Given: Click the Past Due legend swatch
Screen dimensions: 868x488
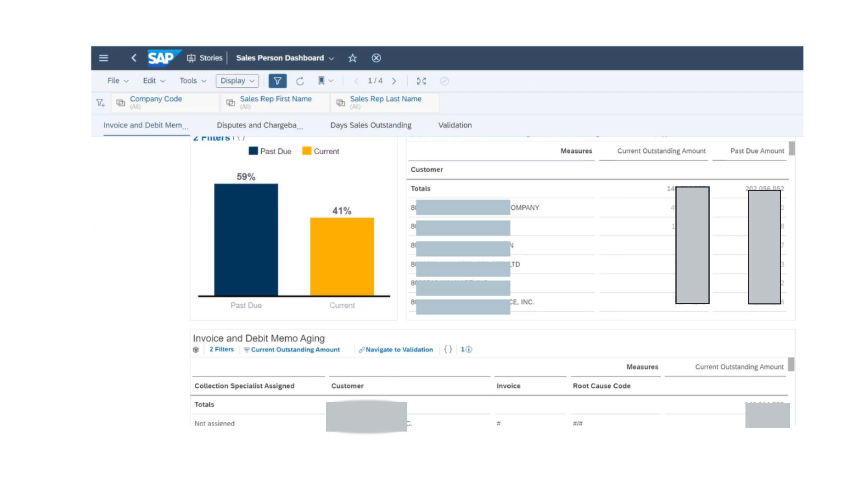Looking at the screenshot, I should (253, 151).
